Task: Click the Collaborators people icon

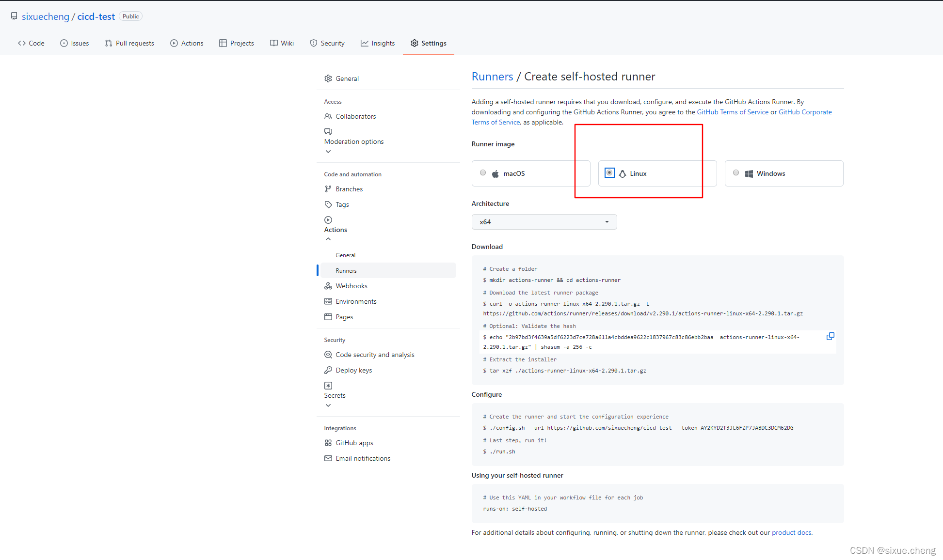Action: click(328, 116)
